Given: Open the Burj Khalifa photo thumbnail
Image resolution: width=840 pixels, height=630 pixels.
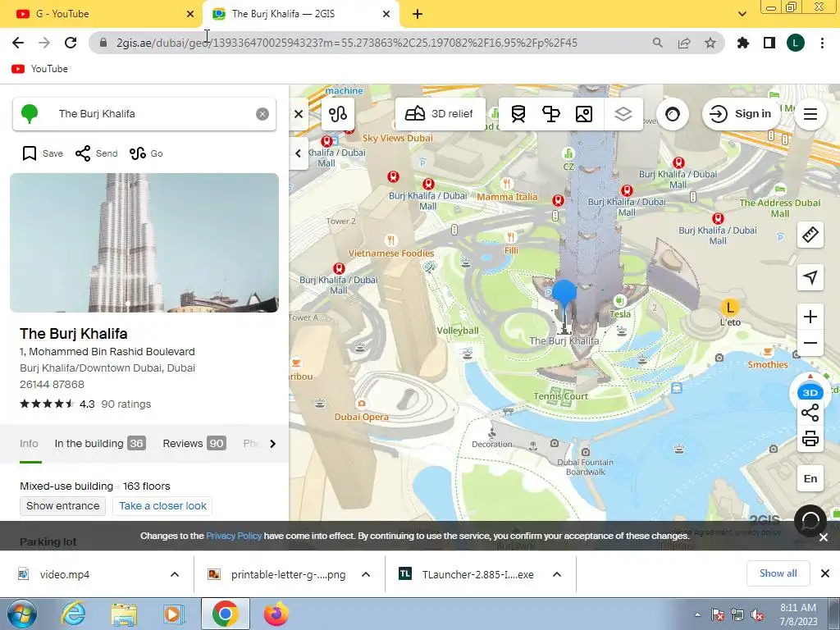Looking at the screenshot, I should 144,243.
